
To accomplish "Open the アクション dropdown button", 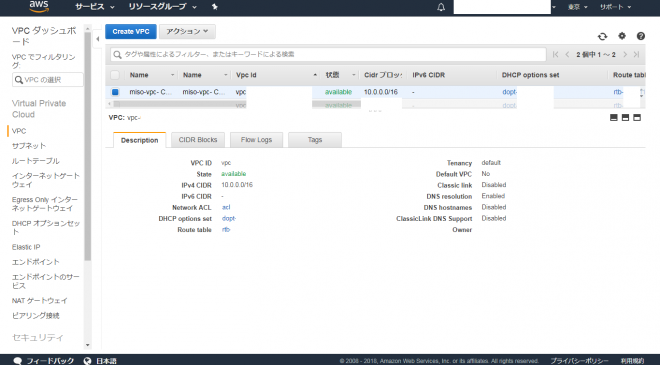I will coord(187,32).
